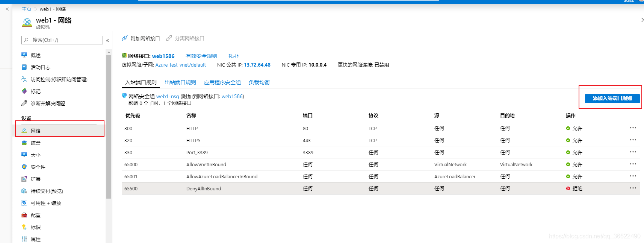Screen dimensions: 644x243
Task: Open the web1-nsg security group link
Action: (x=168, y=96)
